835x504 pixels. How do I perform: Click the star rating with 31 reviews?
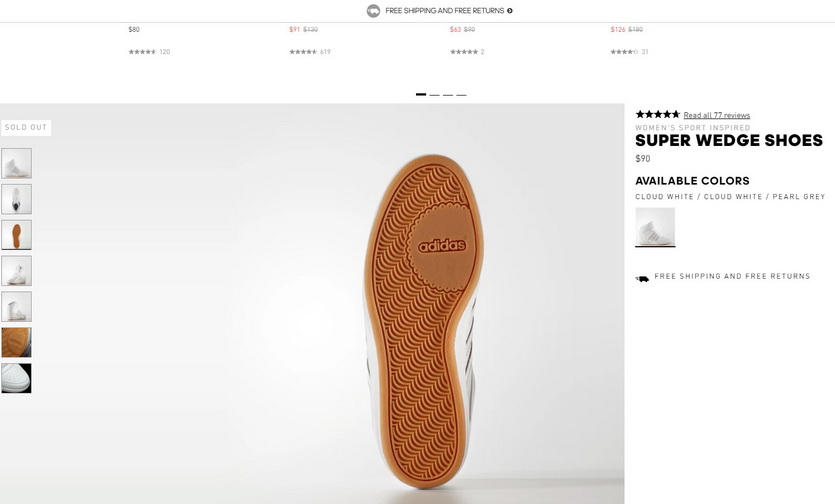(624, 52)
